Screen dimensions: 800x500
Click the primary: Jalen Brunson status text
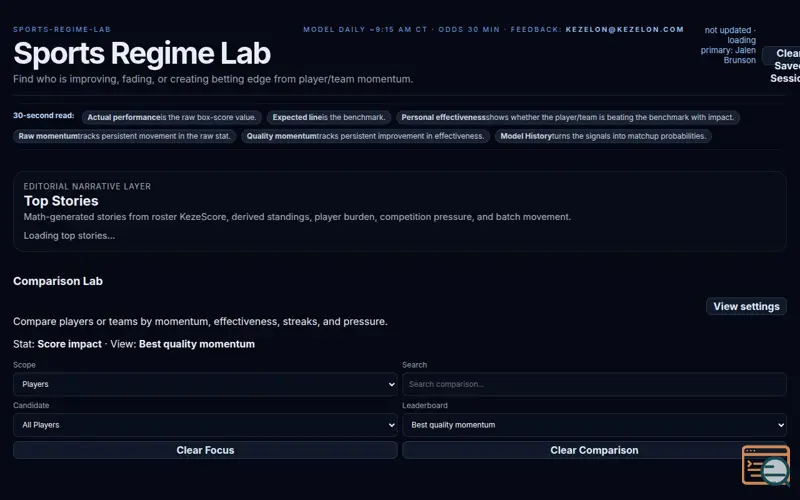(x=728, y=55)
